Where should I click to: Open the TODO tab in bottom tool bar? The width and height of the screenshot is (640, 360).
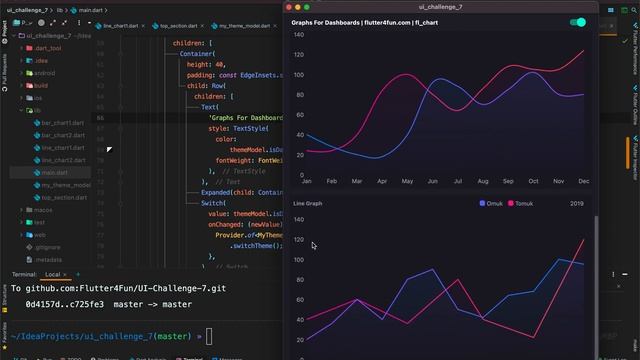pos(71,358)
